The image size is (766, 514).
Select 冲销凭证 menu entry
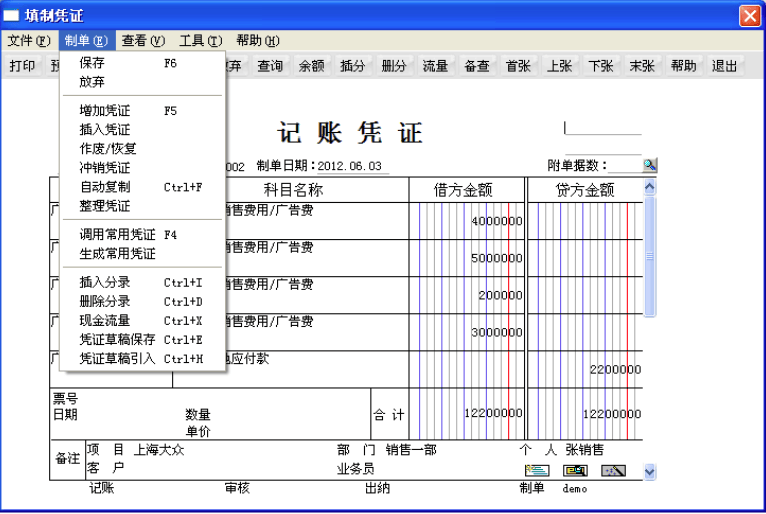click(x=142, y=168)
